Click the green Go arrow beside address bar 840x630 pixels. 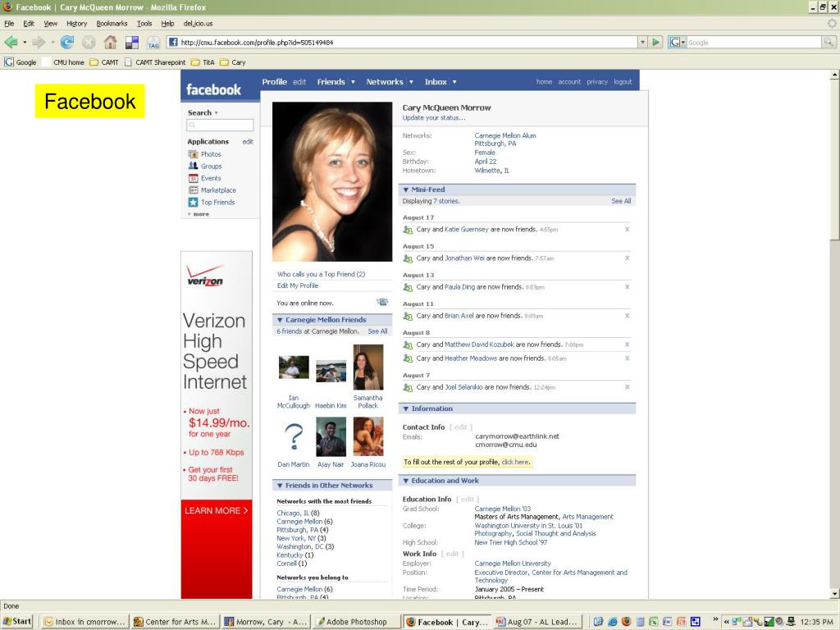click(655, 42)
